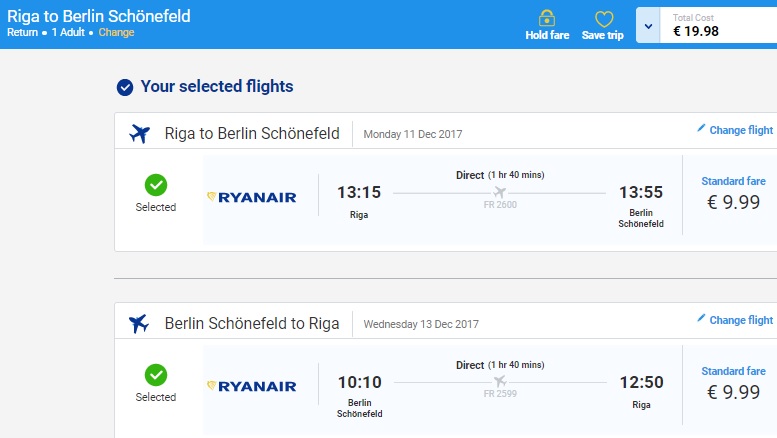Click Change flight for Monday 11 Dec
777x438 pixels.
741,130
